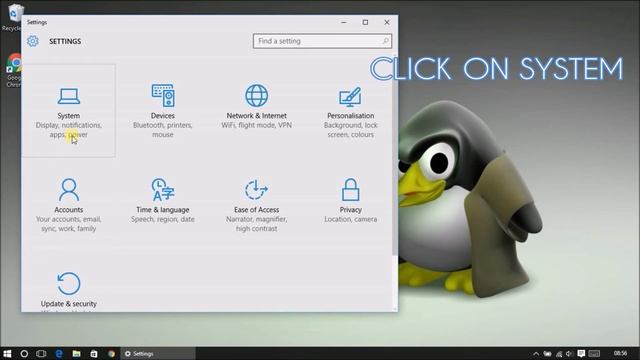Open the volume control in system tray

pyautogui.click(x=569, y=353)
